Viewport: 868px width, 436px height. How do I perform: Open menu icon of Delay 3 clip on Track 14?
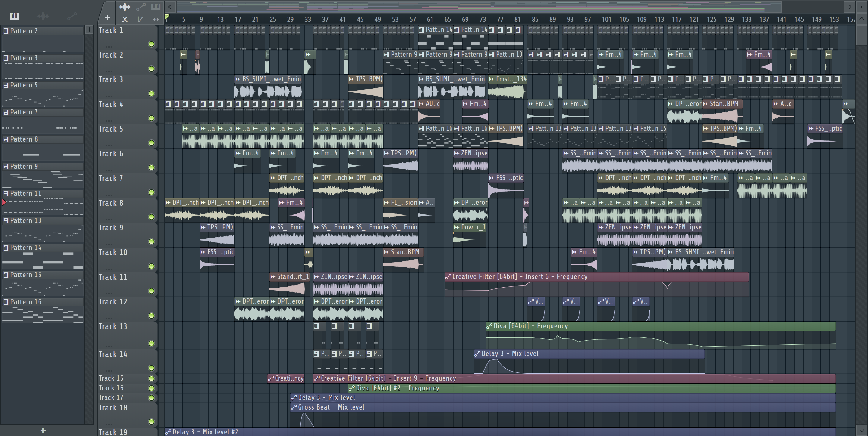477,353
